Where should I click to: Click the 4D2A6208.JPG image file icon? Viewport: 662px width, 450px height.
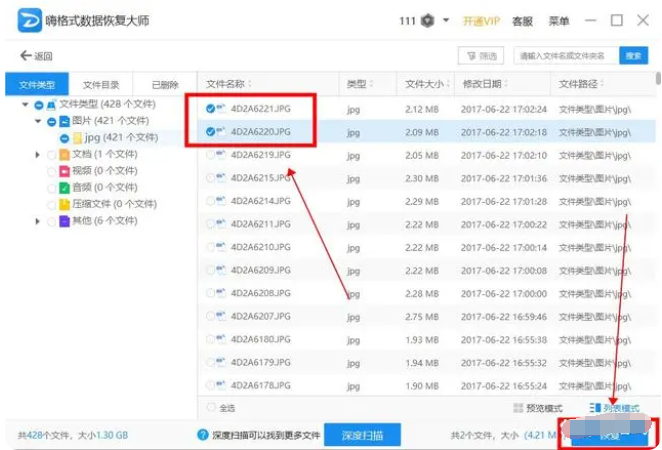coord(221,293)
